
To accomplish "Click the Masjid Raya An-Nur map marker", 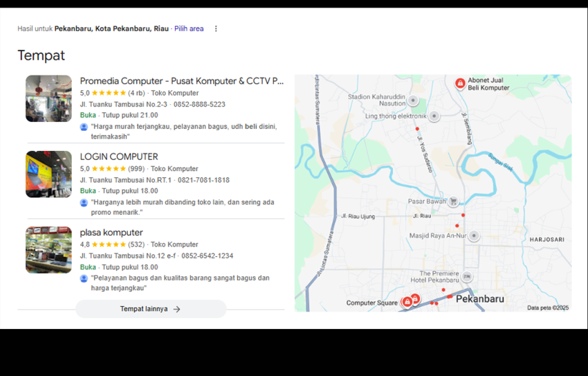I will click(x=474, y=235).
